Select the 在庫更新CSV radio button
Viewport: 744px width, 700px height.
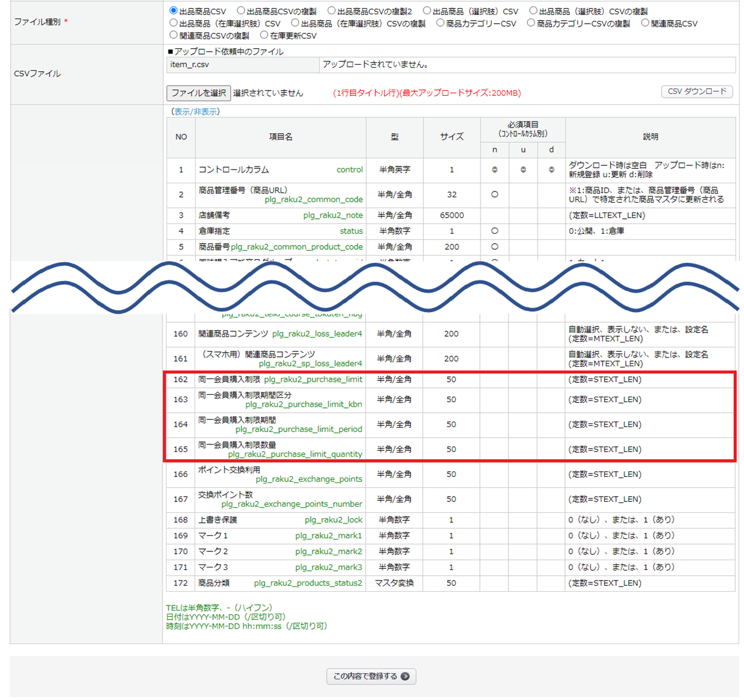(x=264, y=36)
